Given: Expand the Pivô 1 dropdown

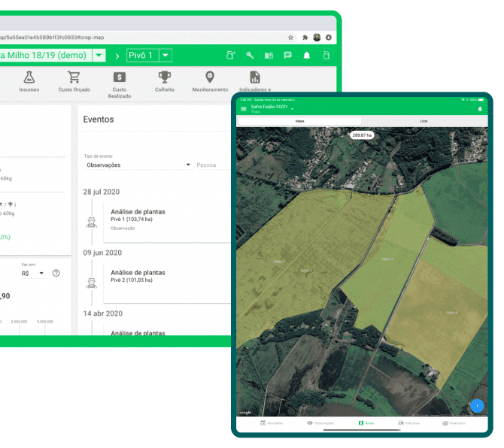Looking at the screenshot, I should [x=165, y=55].
